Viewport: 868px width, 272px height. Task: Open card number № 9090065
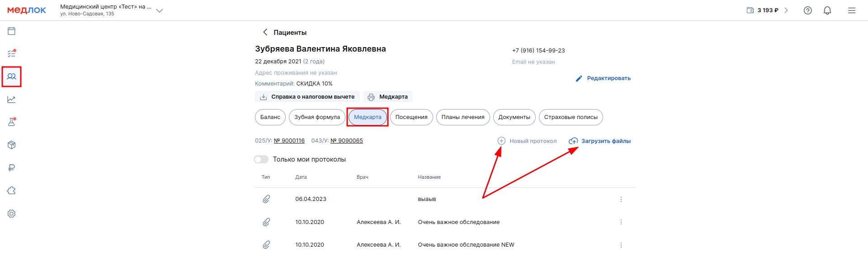347,141
